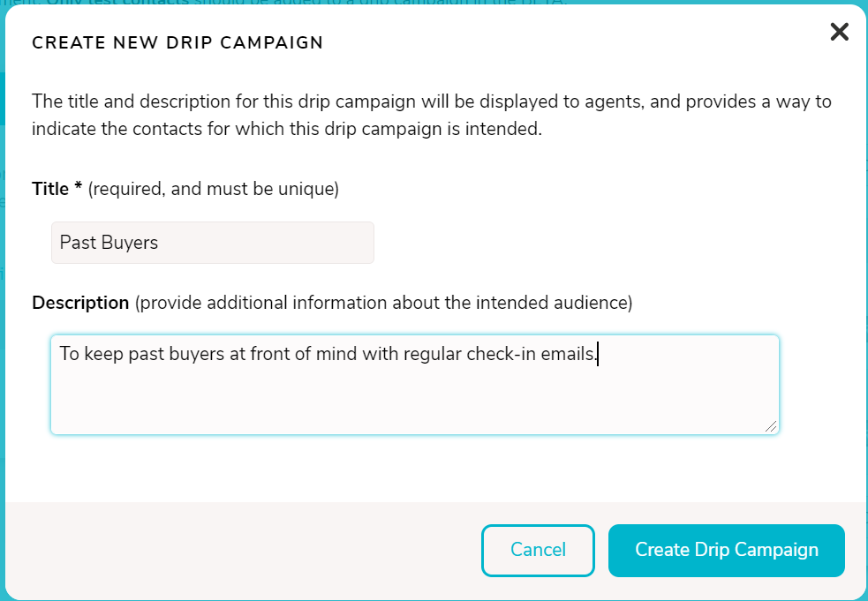Screen dimensions: 868x601
Task: Focus the Title field containing Past Buyers
Action: point(213,243)
